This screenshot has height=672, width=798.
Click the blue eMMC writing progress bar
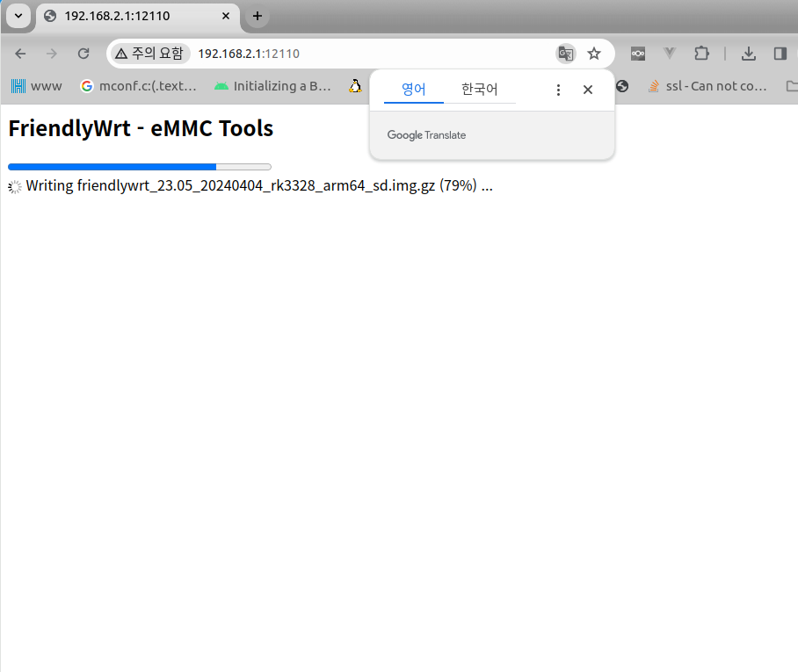pyautogui.click(x=140, y=167)
